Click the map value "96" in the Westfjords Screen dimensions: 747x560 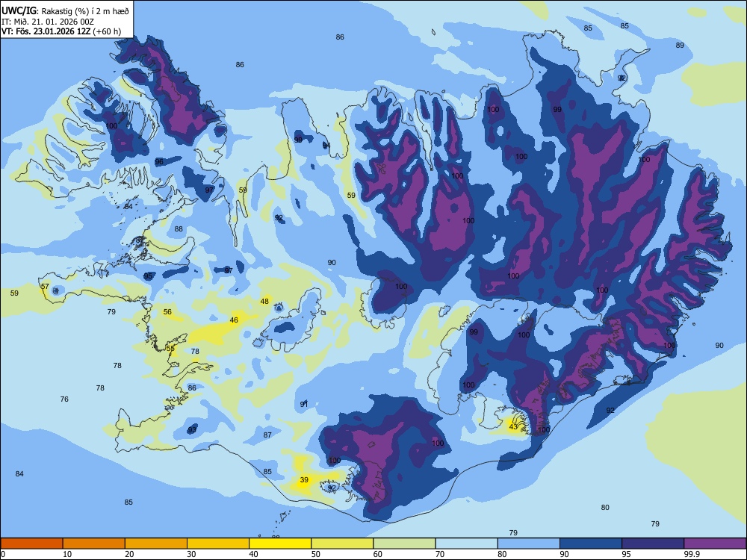tap(159, 162)
